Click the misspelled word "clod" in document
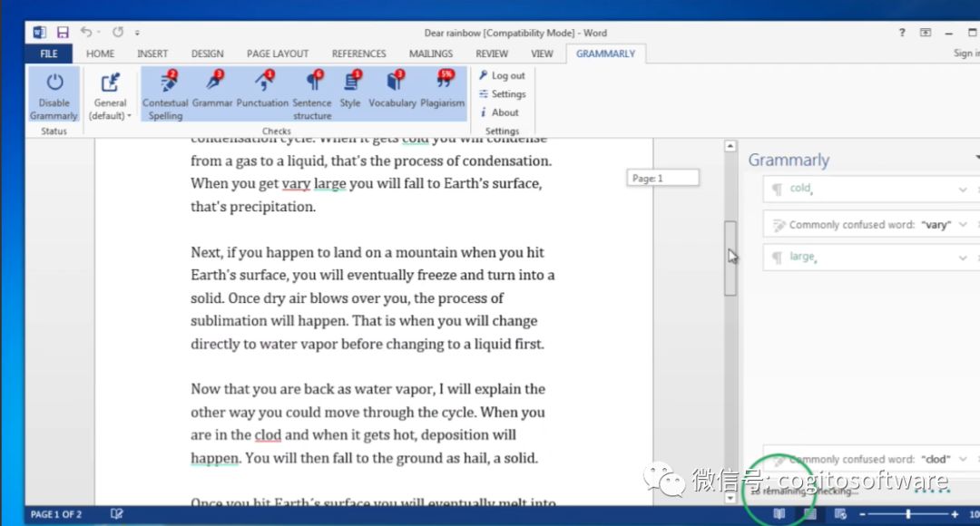The height and width of the screenshot is (526, 980). click(268, 434)
